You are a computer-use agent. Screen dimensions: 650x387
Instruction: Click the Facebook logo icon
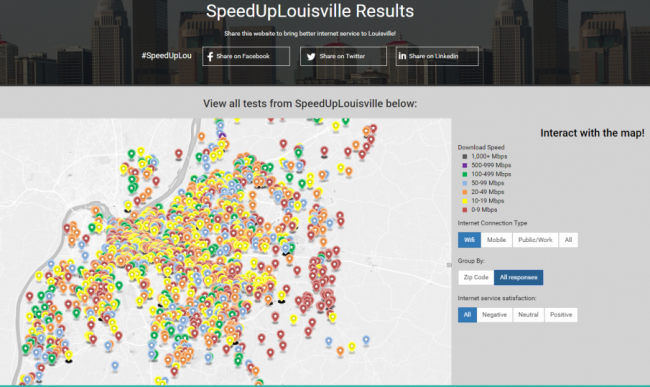(x=210, y=56)
